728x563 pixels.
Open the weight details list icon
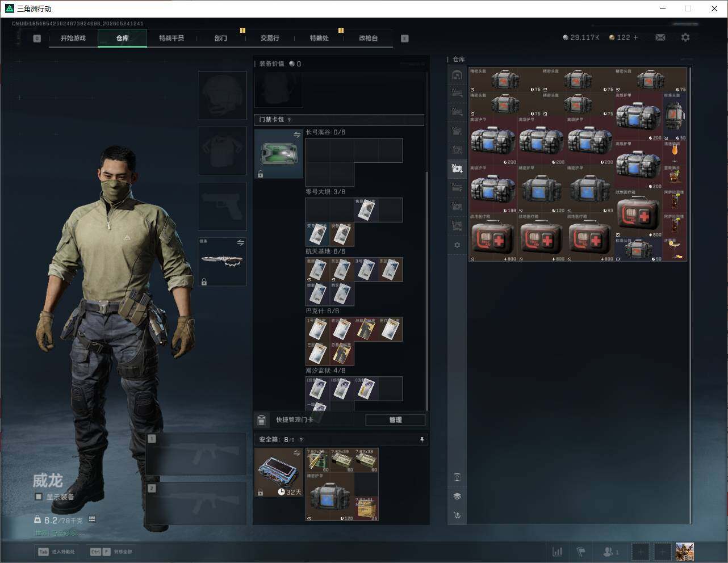pos(92,519)
